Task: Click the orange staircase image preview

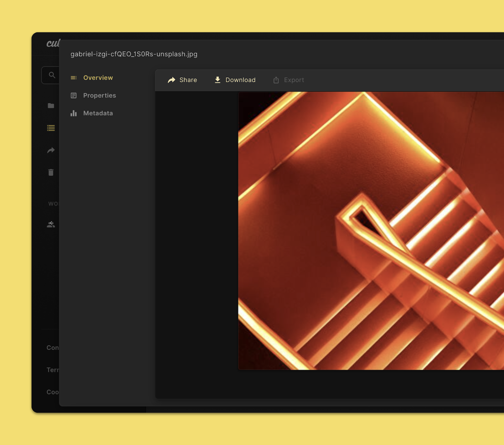Action: pos(371,231)
